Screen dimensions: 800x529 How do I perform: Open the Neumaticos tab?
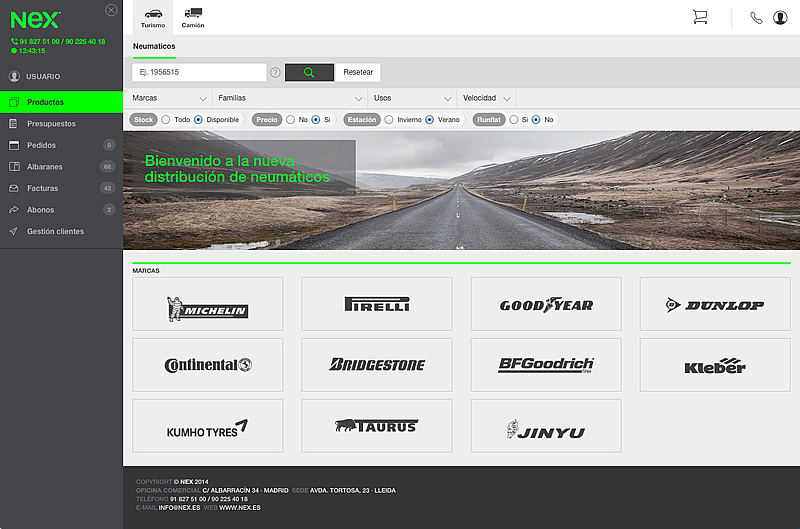[x=154, y=46]
